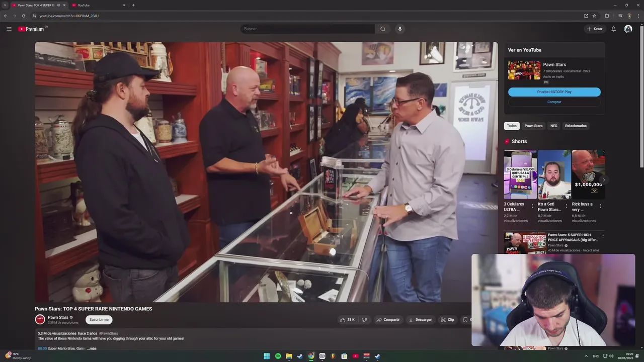The height and width of the screenshot is (362, 644).
Task: Click the Comprar button
Action: tap(554, 102)
